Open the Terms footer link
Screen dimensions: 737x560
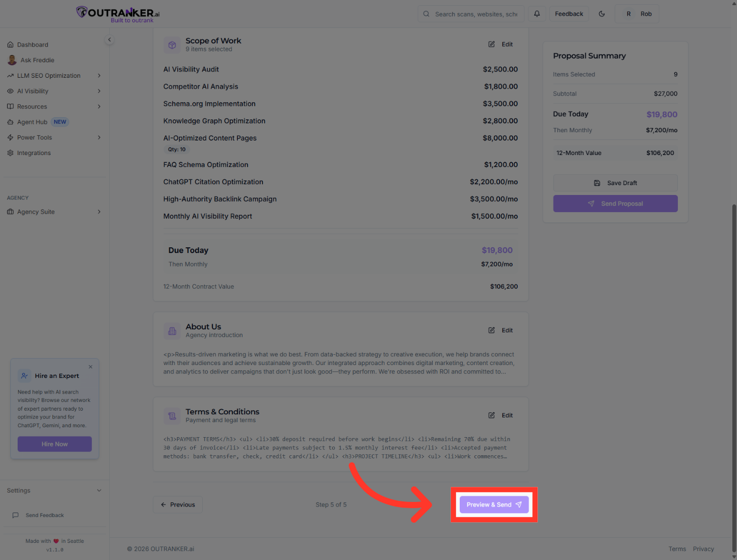(x=677, y=549)
